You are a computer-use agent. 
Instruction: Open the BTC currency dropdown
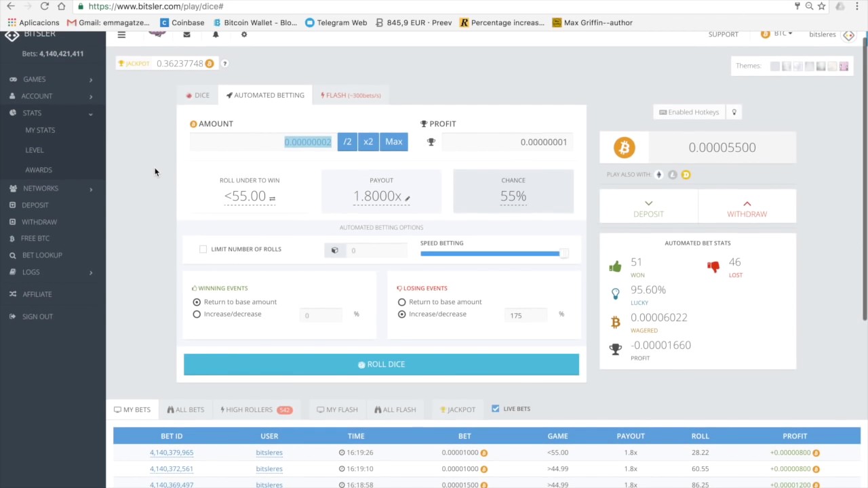[776, 34]
